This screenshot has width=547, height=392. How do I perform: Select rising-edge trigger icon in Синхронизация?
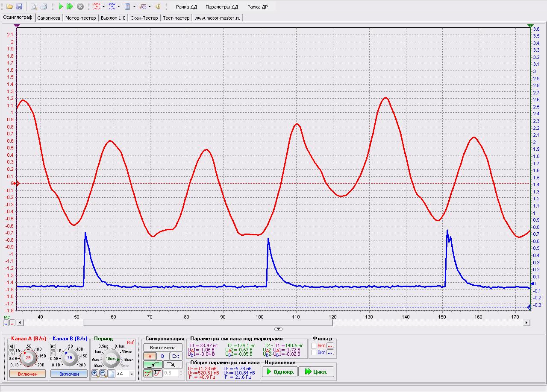coord(153,365)
